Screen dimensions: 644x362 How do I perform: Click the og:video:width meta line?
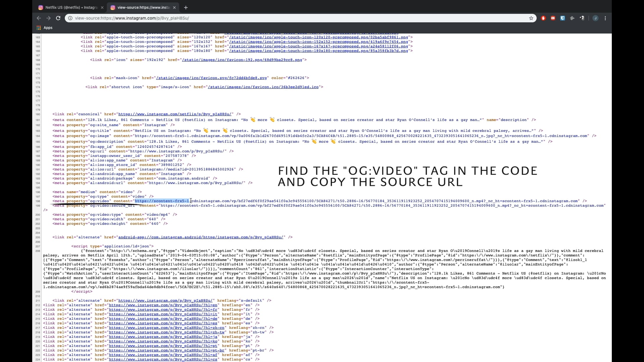pyautogui.click(x=109, y=219)
